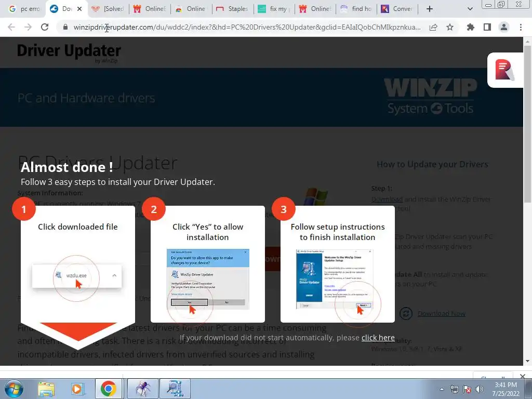This screenshot has height=399, width=532.
Task: Click the wzdu.exe downloaded file illustration
Action: (77, 276)
